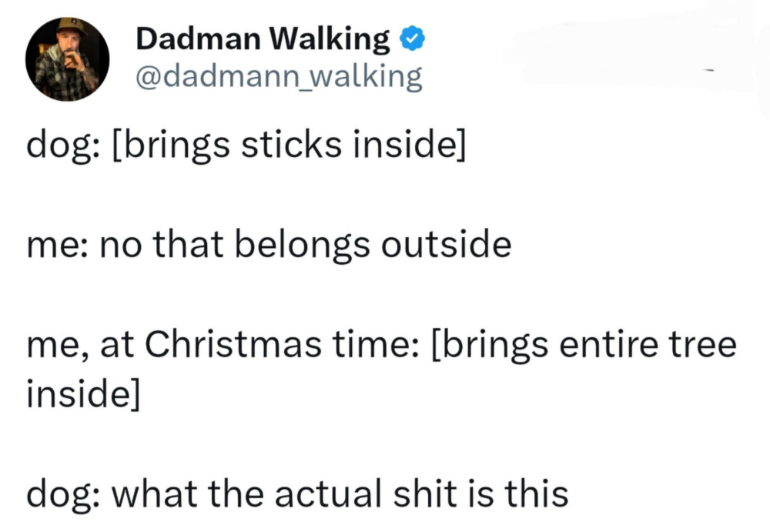The height and width of the screenshot is (532, 770).
Task: Click the blue verified checkmark badge
Action: click(413, 38)
